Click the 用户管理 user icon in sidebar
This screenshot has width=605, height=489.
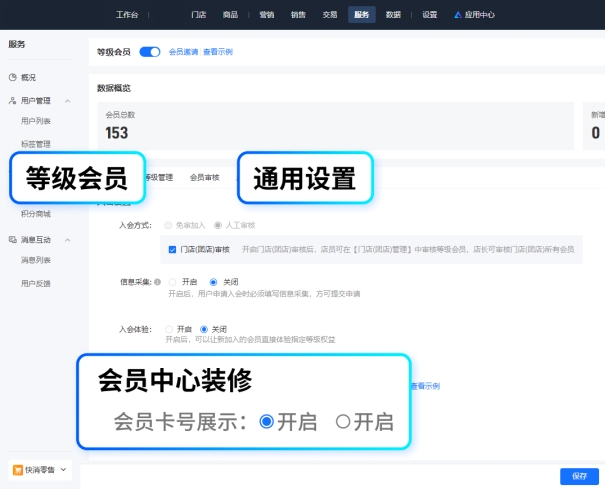point(12,101)
